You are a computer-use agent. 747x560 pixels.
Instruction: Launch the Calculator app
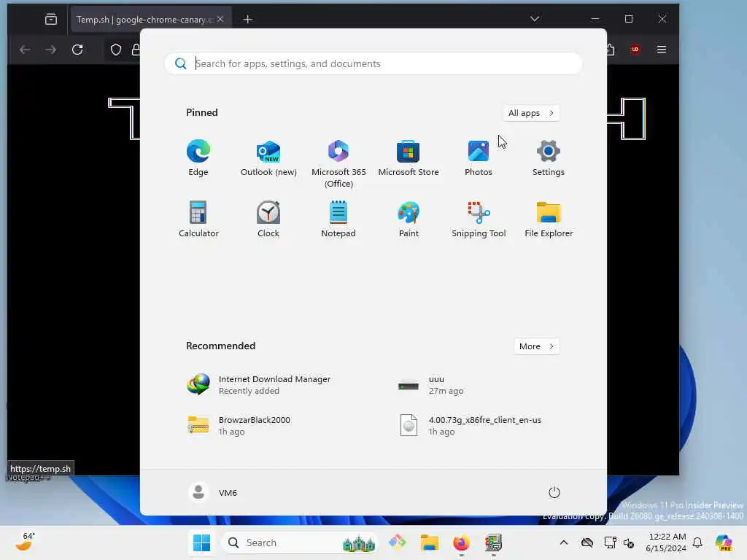point(198,219)
